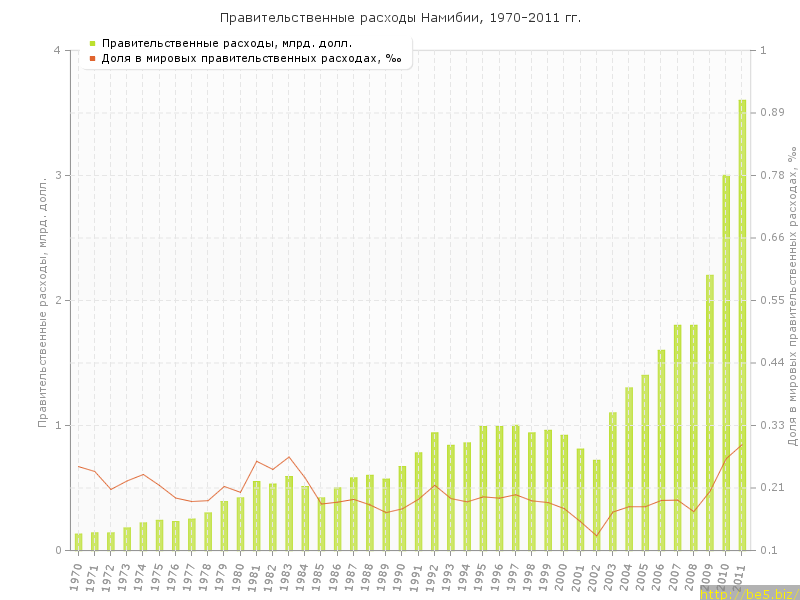Click the left vertical axis title

tap(43, 300)
